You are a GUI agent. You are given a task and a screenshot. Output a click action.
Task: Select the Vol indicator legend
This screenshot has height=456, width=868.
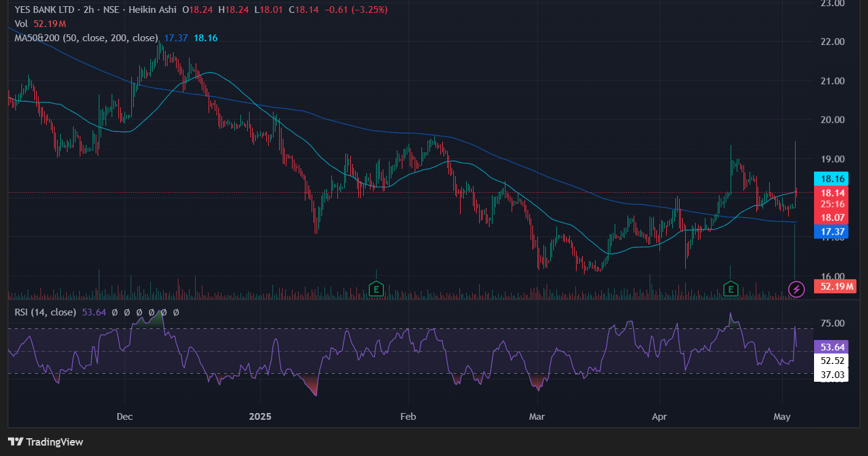coord(21,24)
